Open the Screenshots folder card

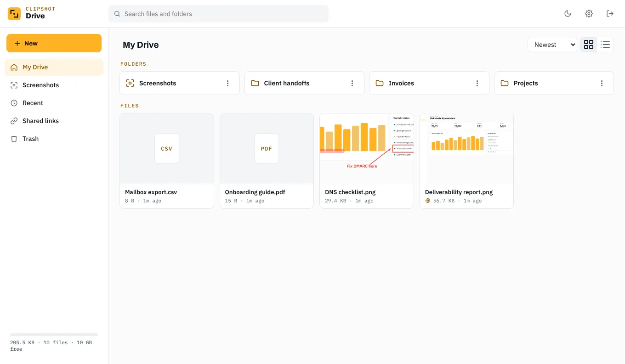[x=180, y=83]
